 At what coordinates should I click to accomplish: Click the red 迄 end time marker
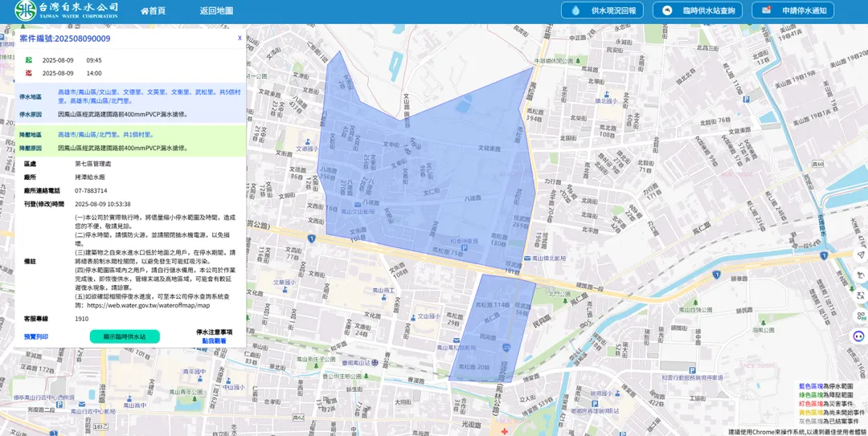[x=28, y=73]
